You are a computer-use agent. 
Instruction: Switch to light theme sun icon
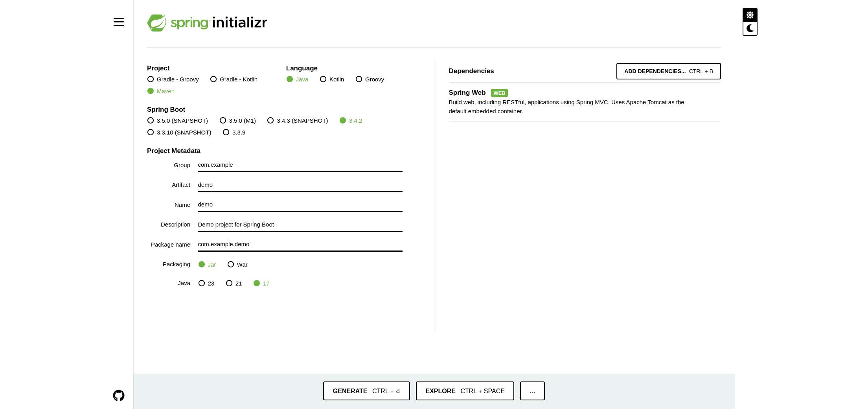[750, 15]
